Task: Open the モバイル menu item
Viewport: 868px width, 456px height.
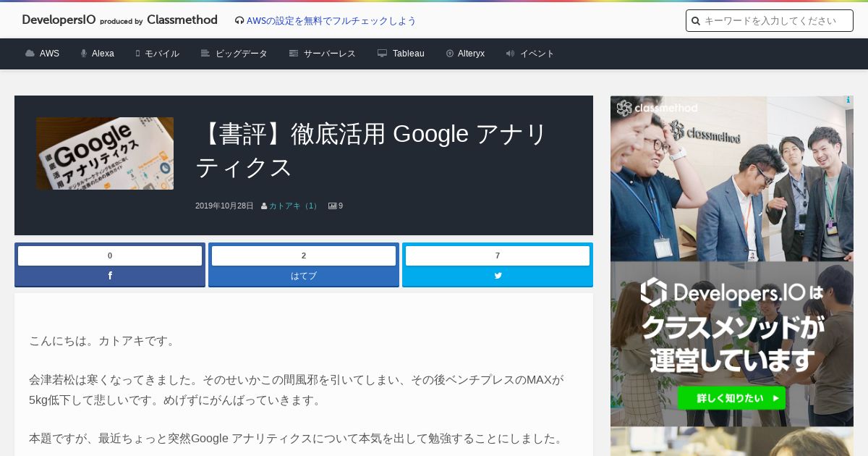Action: (x=162, y=54)
